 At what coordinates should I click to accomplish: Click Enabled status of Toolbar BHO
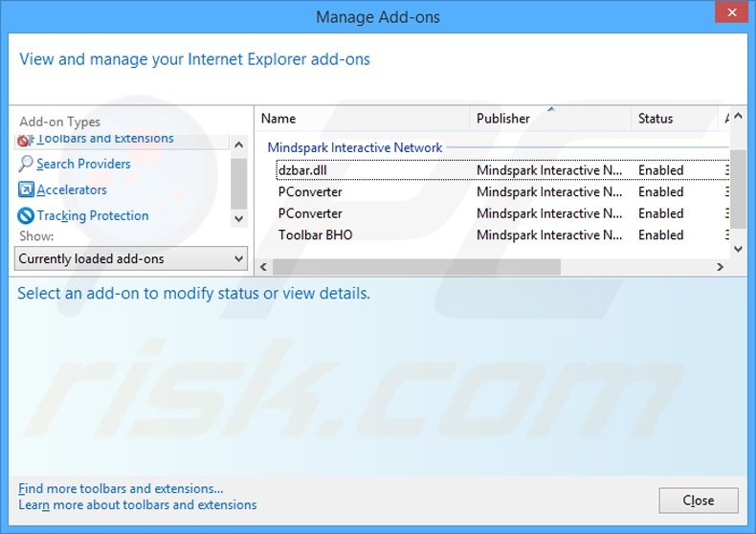tap(660, 235)
